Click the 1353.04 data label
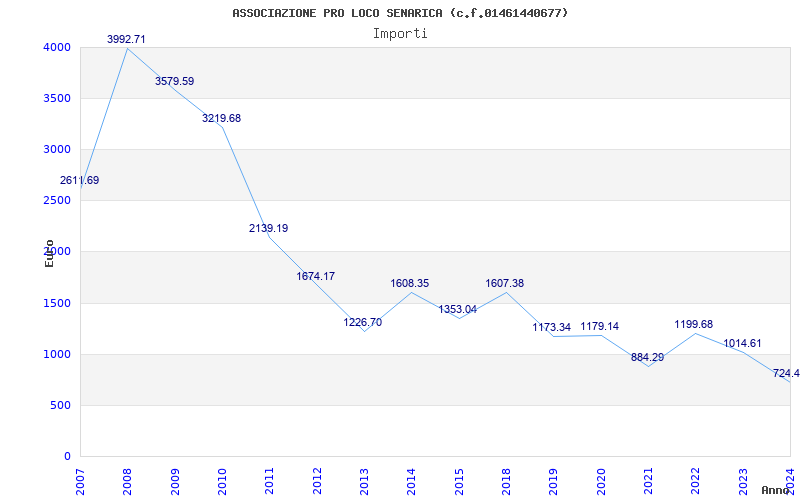This screenshot has height=500, width=800. click(458, 309)
